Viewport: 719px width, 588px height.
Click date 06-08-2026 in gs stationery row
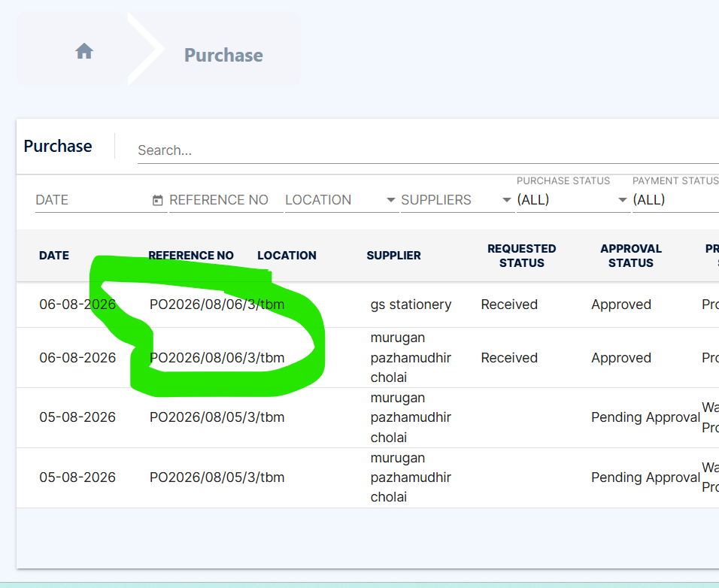point(77,305)
